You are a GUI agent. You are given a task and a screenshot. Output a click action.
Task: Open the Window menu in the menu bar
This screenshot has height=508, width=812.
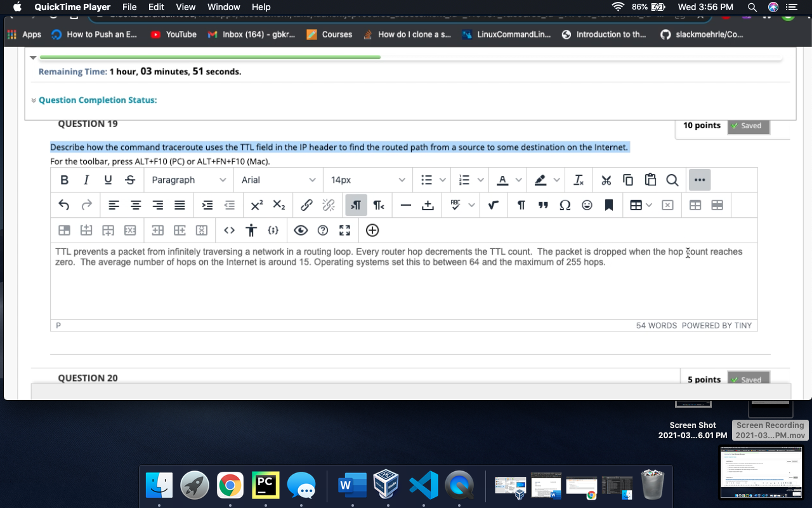223,7
